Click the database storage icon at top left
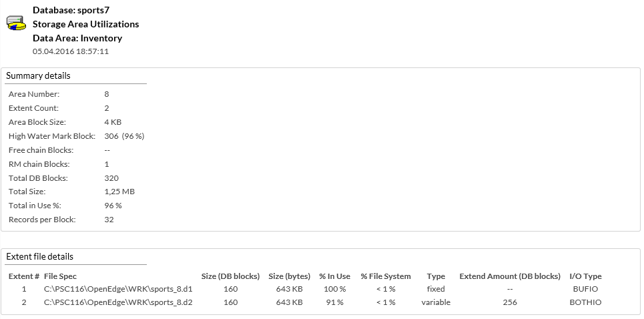Screen dimensions: 644x319 [x=16, y=23]
